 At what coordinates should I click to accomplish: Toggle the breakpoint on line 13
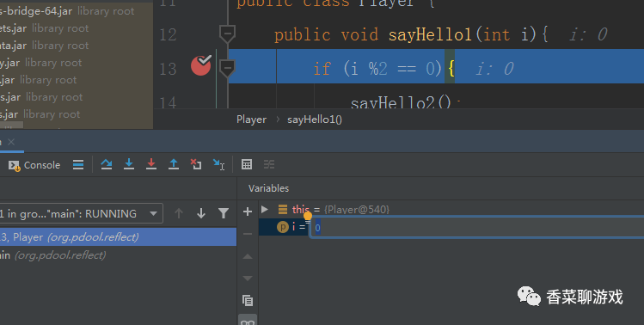201,65
